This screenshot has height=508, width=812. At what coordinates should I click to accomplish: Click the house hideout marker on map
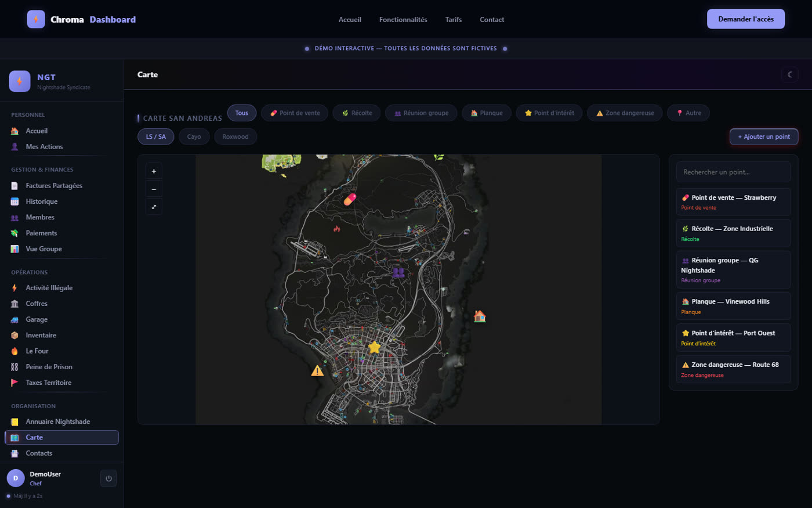point(480,316)
